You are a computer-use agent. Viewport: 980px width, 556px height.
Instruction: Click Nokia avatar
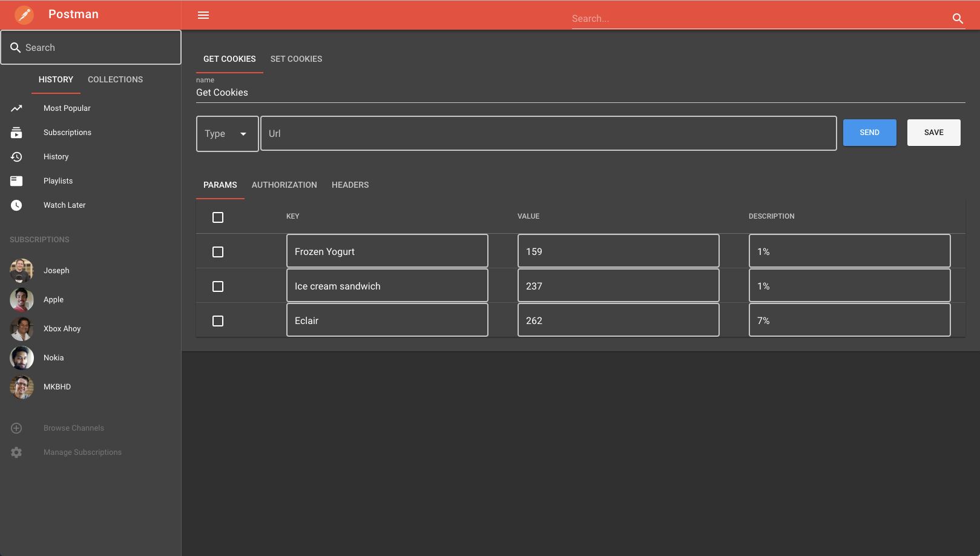(x=22, y=358)
